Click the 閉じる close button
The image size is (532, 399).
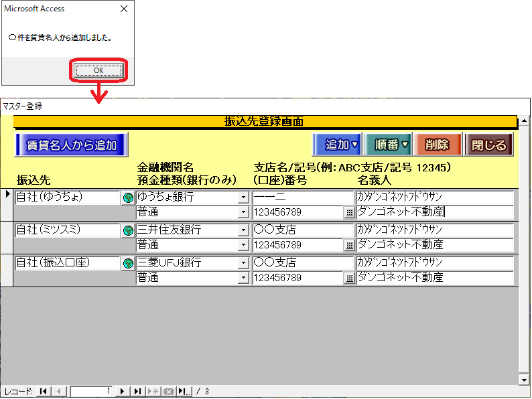tap(488, 145)
